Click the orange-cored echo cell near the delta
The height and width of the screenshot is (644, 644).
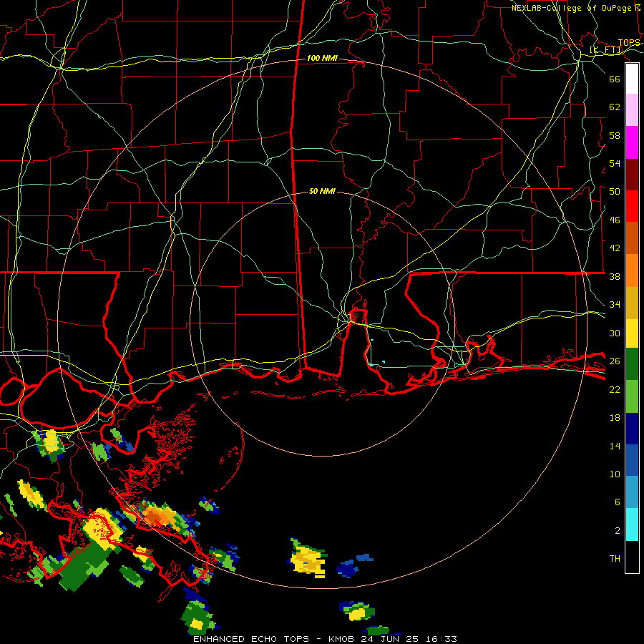click(x=160, y=516)
